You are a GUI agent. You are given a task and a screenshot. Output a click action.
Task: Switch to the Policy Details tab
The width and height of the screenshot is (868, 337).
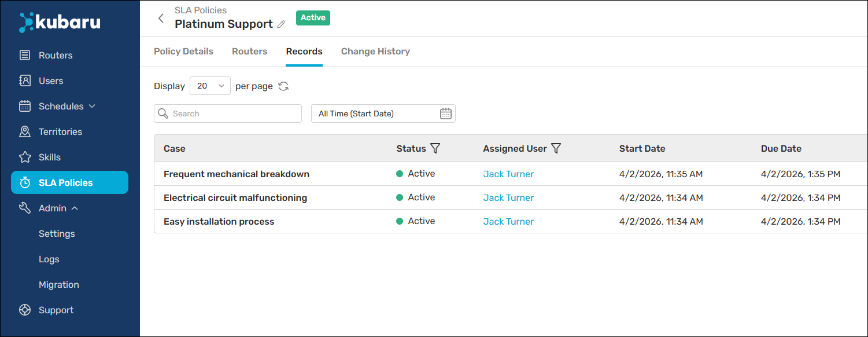(x=183, y=52)
